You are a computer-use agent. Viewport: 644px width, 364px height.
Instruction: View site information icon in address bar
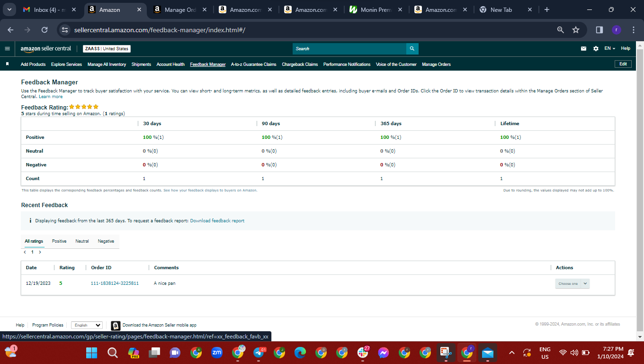pos(65,30)
